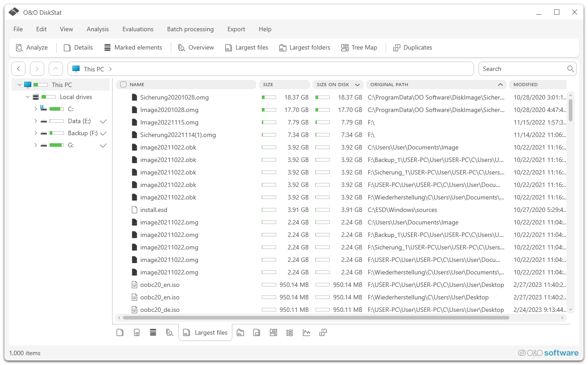Open the Batch processing menu
This screenshot has height=365, width=588.
pyautogui.click(x=190, y=29)
